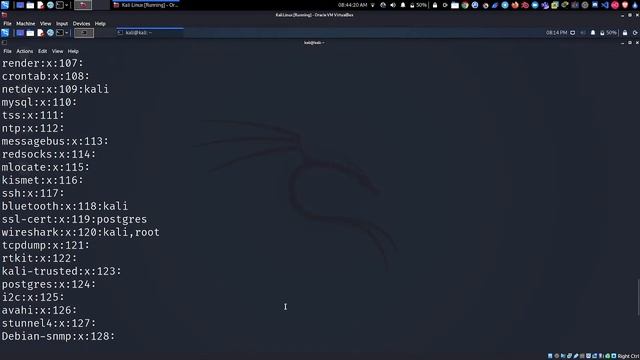This screenshot has width=640, height=360.
Task: Open notifications bell in VM panel
Action: pyautogui.click(x=593, y=33)
